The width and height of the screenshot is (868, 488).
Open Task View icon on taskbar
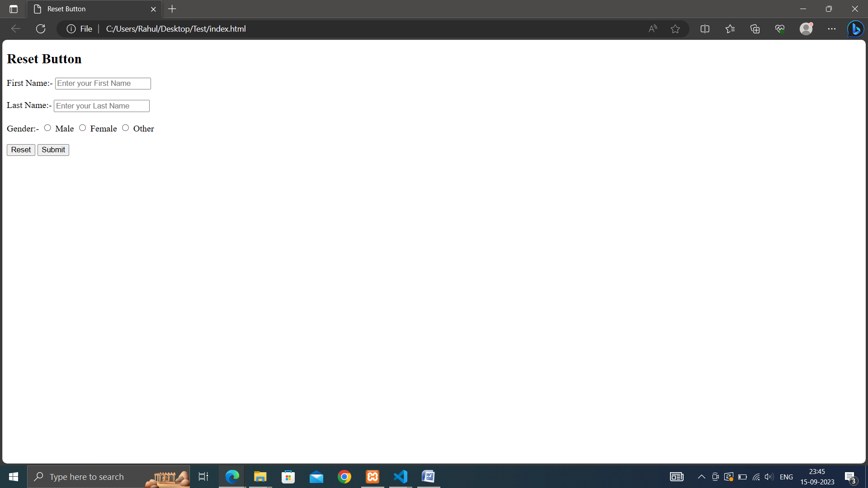tap(203, 477)
